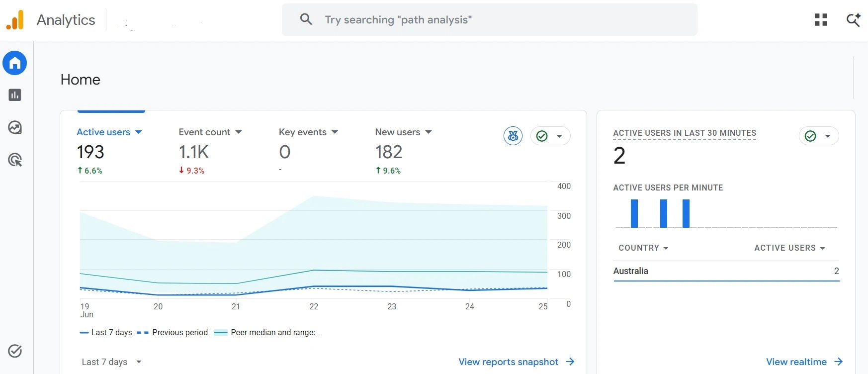Click the 9.6% increase under New users
This screenshot has height=374, width=868.
pos(388,171)
